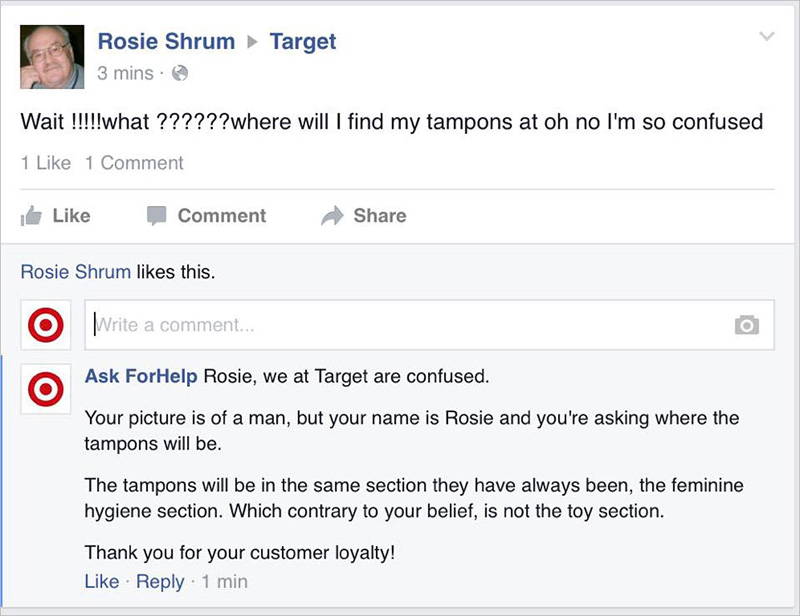Click Target logo avatar of Ask ForHelp
This screenshot has height=616, width=800.
coord(46,389)
